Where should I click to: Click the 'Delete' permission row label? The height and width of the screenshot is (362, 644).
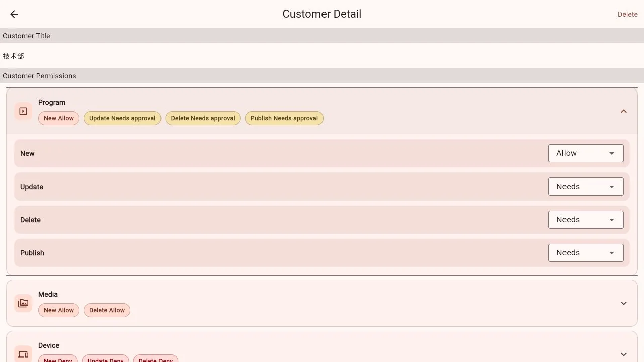[30, 220]
